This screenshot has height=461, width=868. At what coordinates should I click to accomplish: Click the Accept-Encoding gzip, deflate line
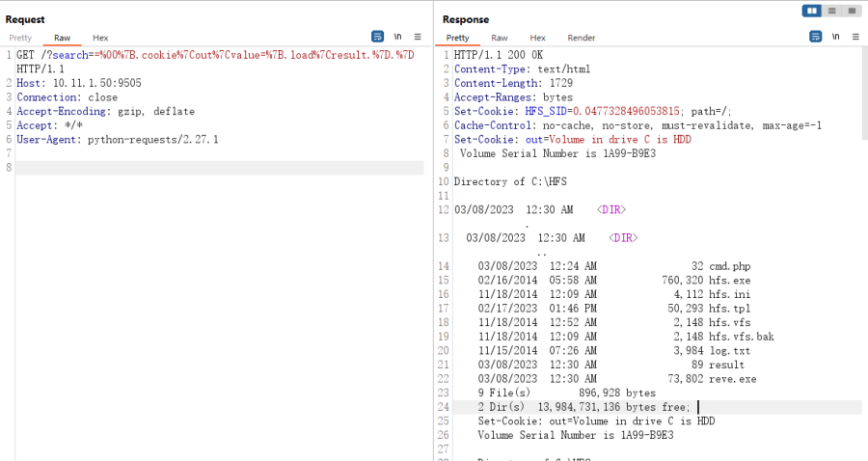click(x=105, y=111)
